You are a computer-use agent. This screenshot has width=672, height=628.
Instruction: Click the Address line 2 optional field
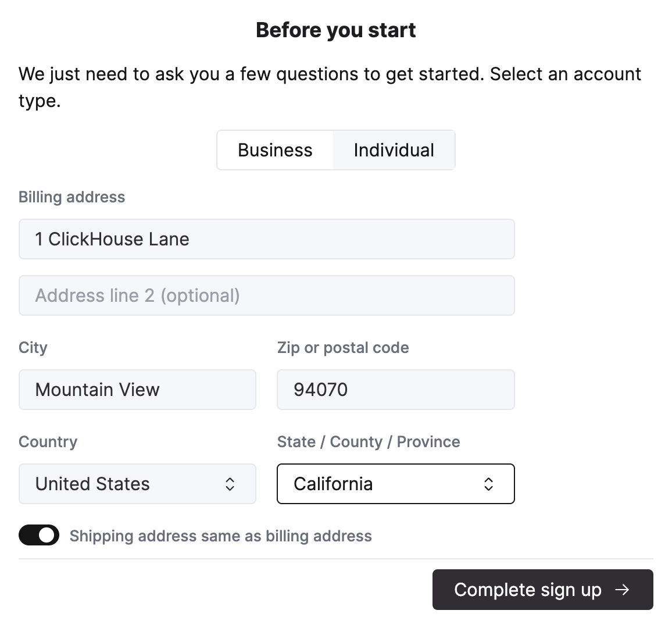[x=267, y=295]
